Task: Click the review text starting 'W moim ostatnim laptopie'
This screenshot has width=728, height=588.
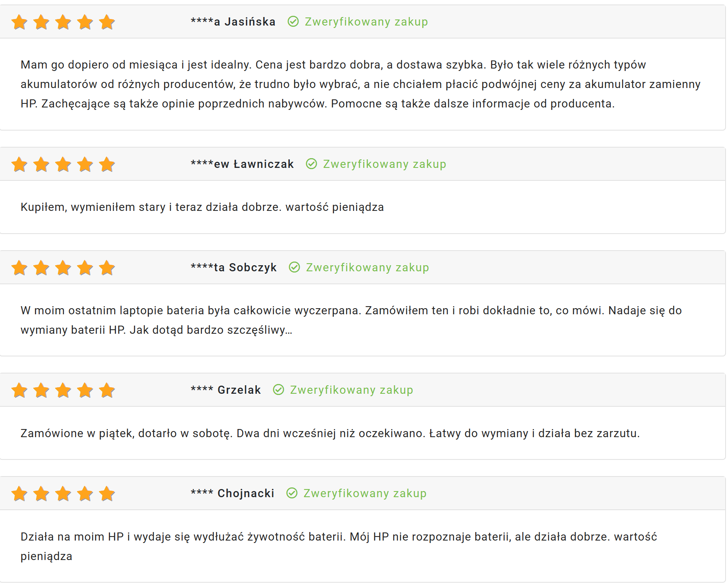Action: (351, 320)
